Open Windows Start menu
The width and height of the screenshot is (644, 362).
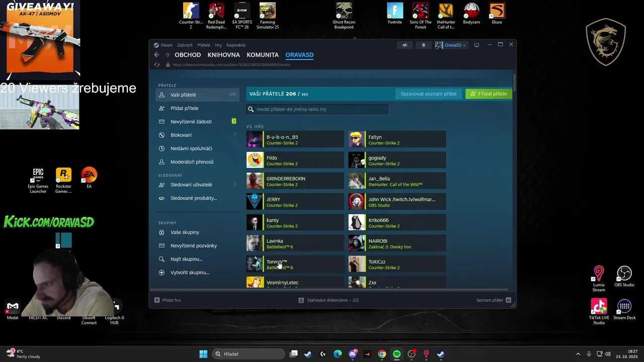203,354
